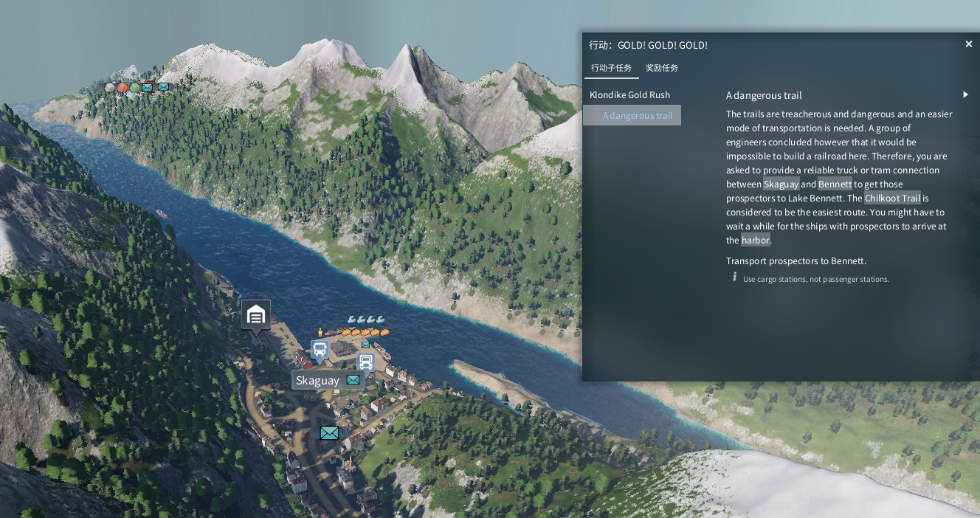
Task: Click the depot warehouse marker icon
Action: (255, 316)
